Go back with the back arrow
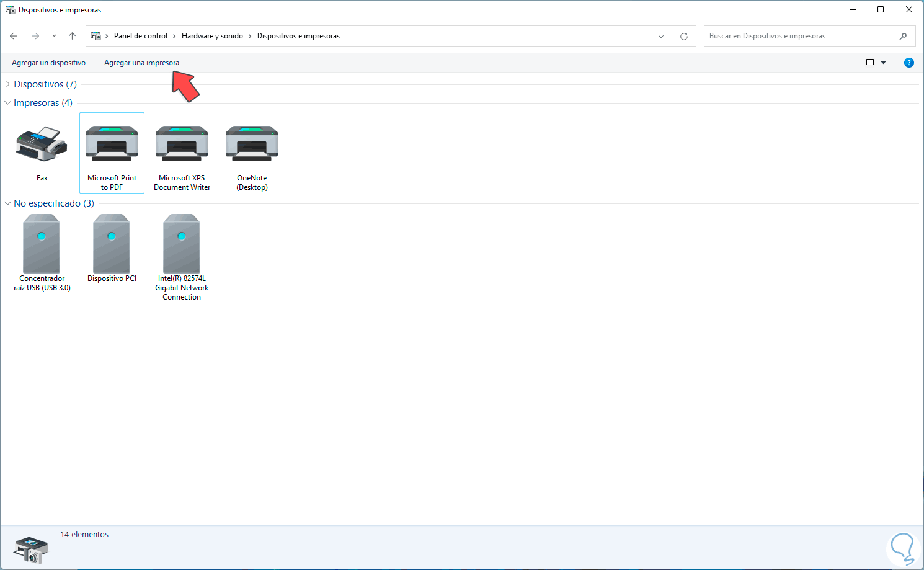This screenshot has width=924, height=570. (14, 36)
